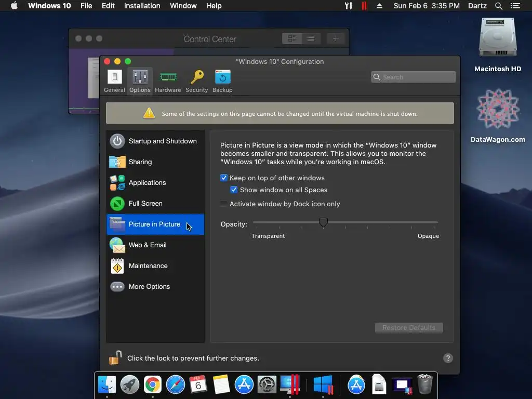
Task: Switch Control Center to list view
Action: [x=311, y=38]
